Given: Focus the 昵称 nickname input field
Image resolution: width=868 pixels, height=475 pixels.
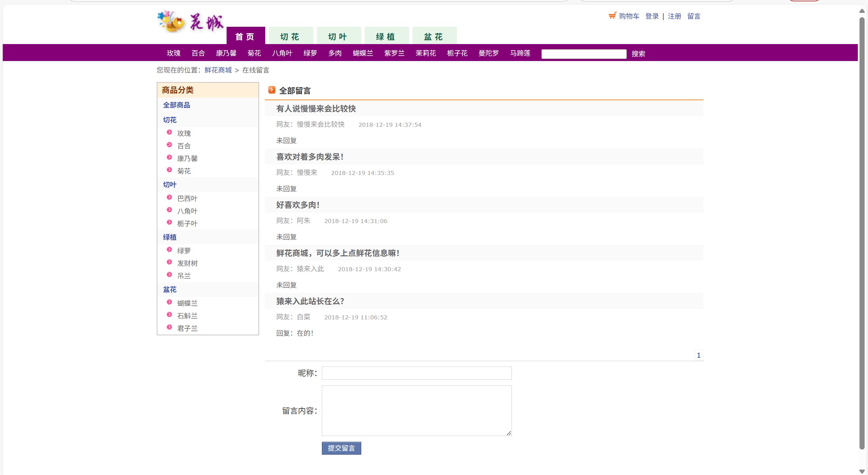Looking at the screenshot, I should click(x=416, y=373).
